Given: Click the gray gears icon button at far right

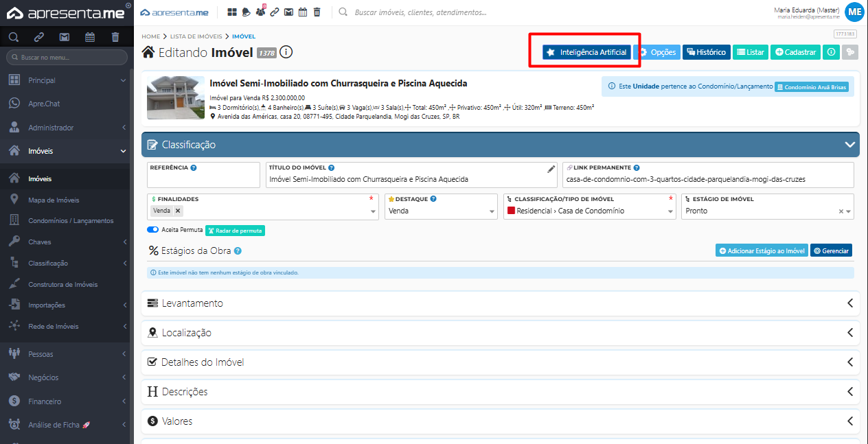Looking at the screenshot, I should pos(850,52).
